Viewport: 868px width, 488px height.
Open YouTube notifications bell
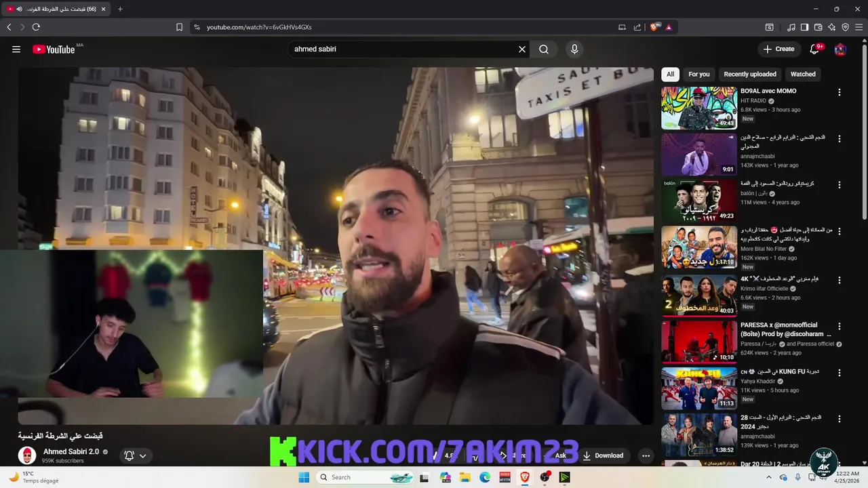[815, 49]
